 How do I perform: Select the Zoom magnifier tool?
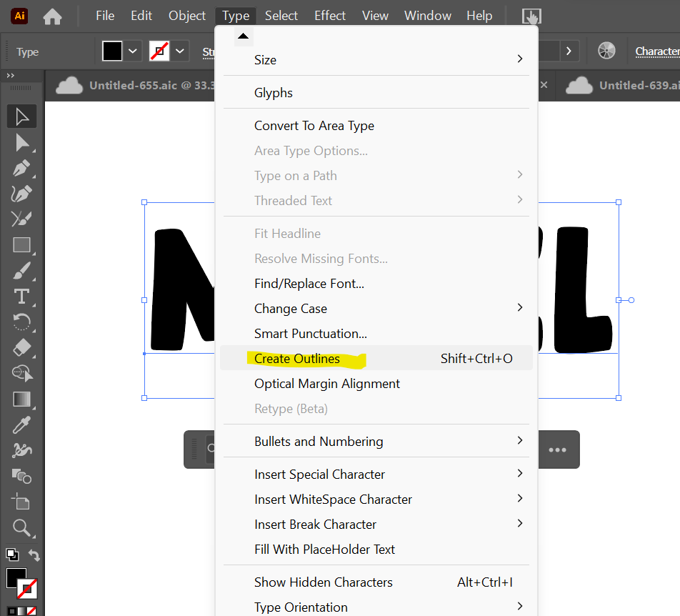(x=22, y=528)
